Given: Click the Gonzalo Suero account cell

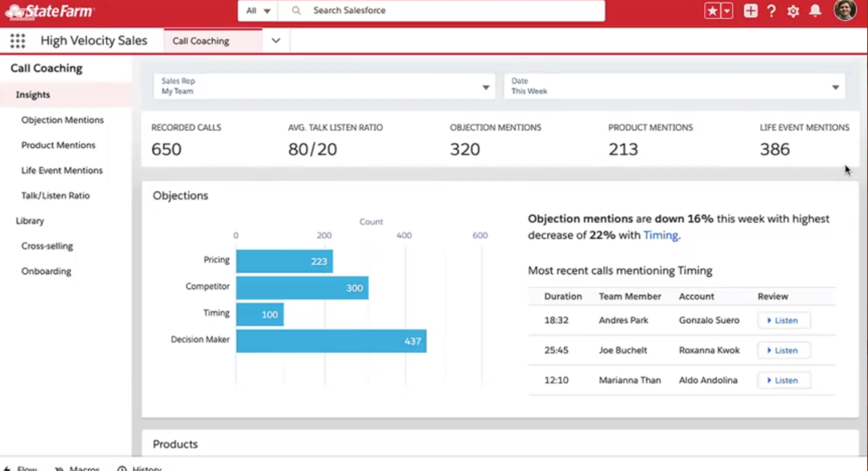Looking at the screenshot, I should (709, 321).
